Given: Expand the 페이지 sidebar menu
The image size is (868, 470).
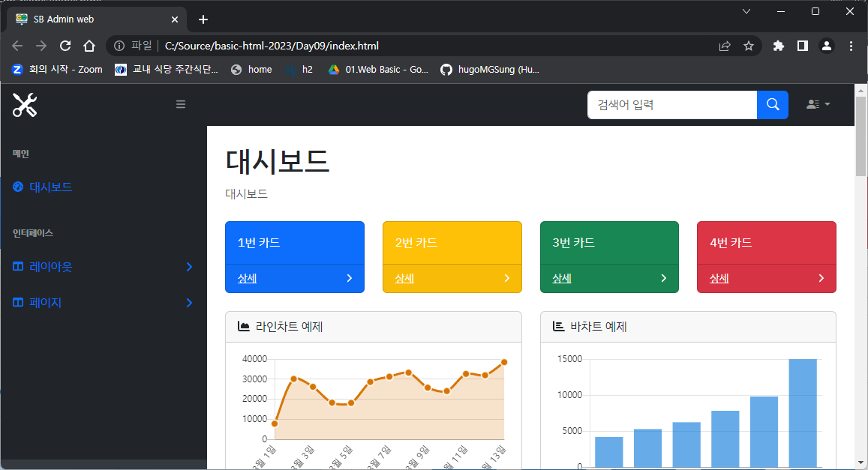Looking at the screenshot, I should tap(104, 302).
